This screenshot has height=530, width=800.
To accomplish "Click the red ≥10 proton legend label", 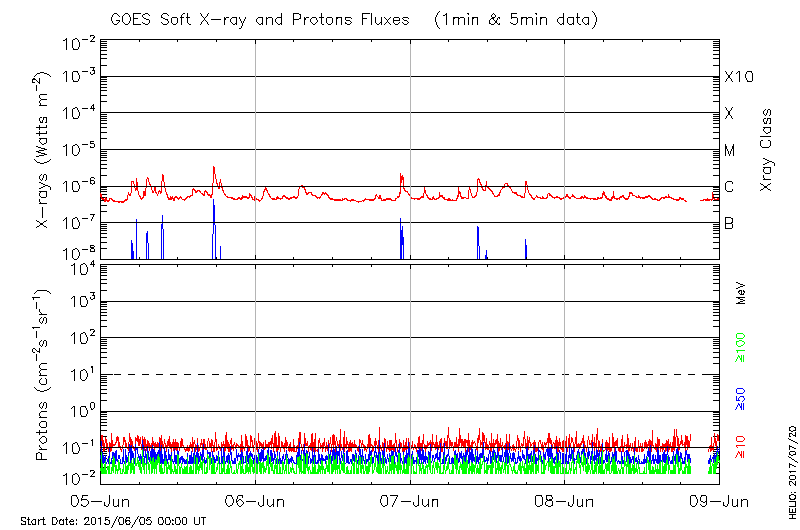I will (741, 447).
